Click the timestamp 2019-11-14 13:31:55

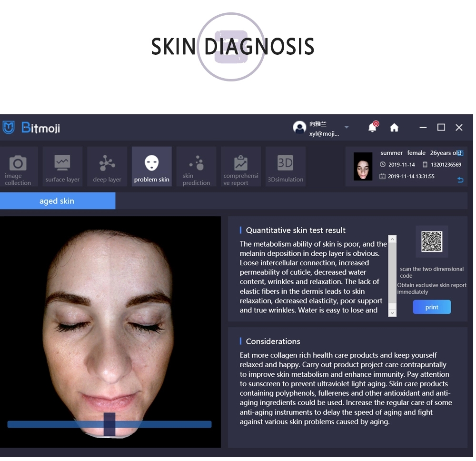point(411,176)
